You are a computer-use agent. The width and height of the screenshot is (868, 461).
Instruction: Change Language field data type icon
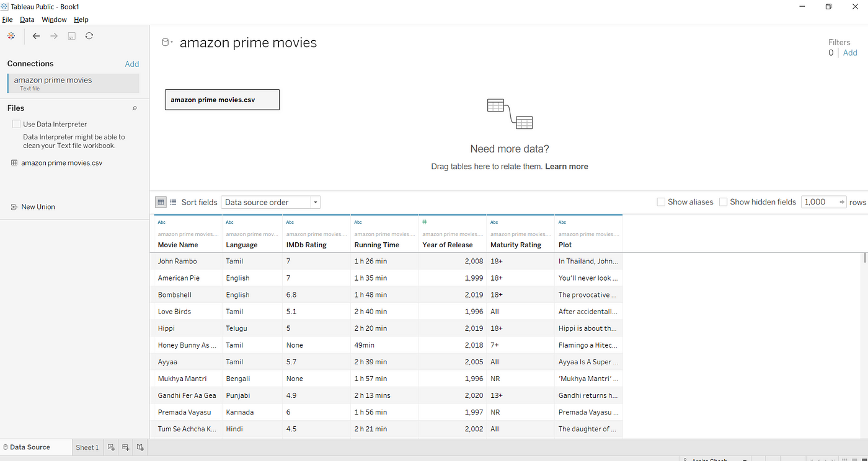[x=230, y=222]
